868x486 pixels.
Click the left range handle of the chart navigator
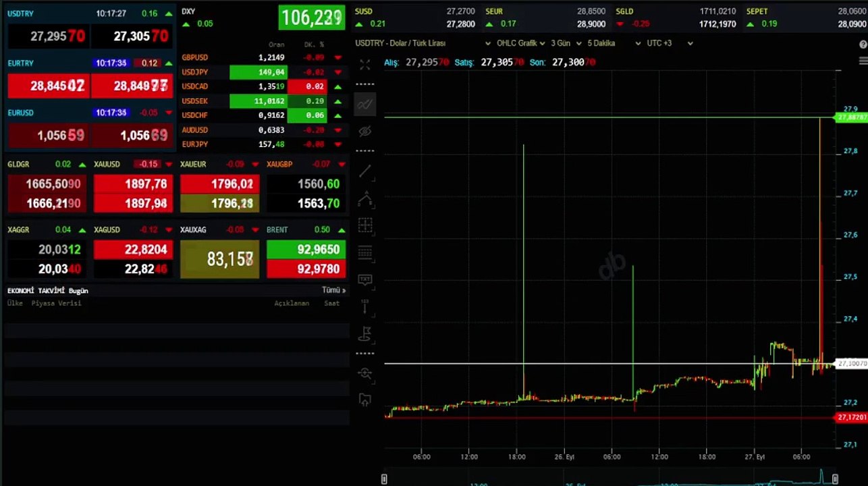click(384, 479)
